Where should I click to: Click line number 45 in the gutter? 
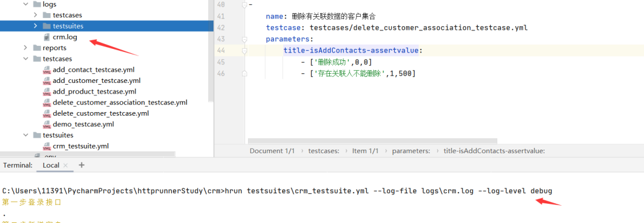pyautogui.click(x=221, y=63)
